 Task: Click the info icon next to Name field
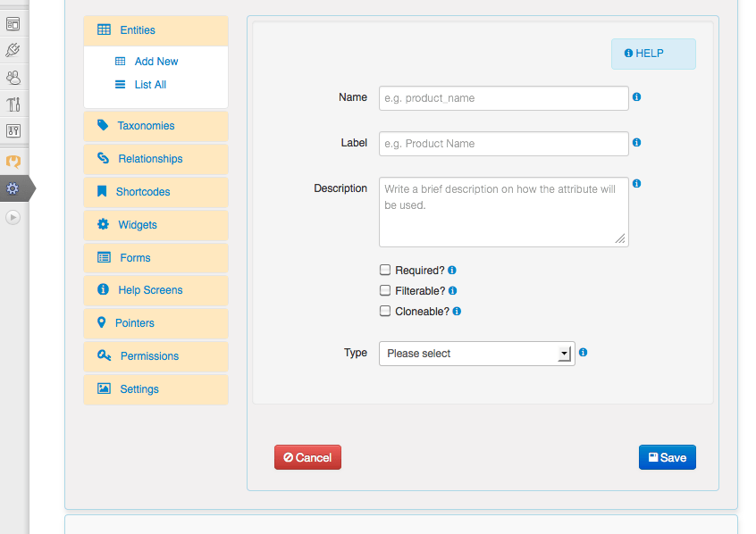point(636,97)
